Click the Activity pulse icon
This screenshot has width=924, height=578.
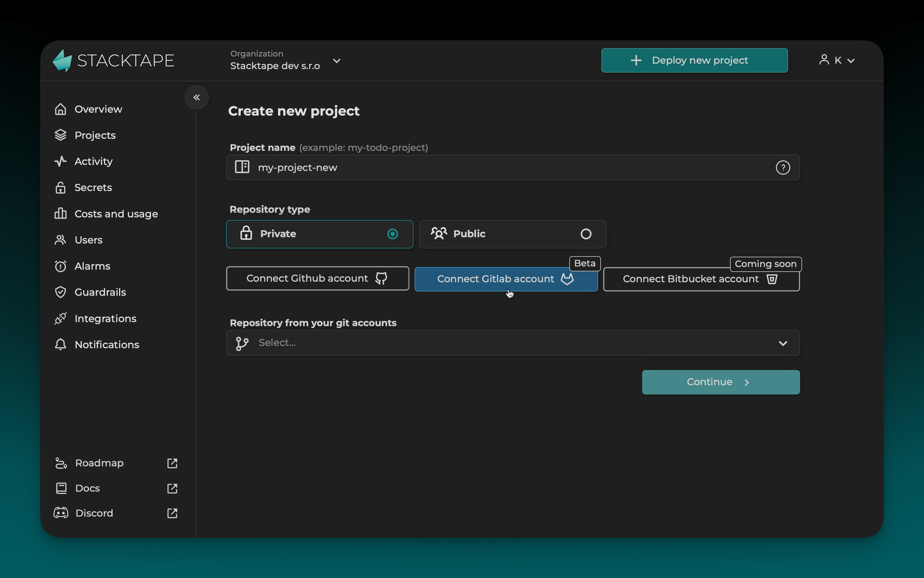pyautogui.click(x=61, y=161)
